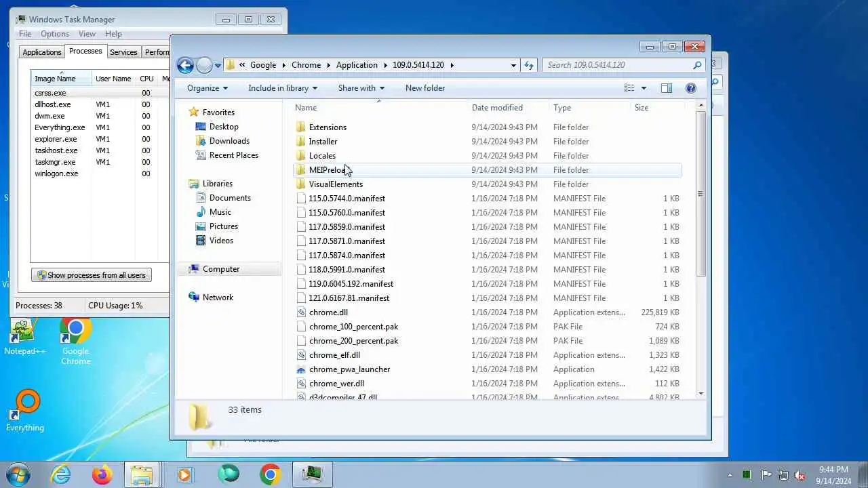Click the New folder button
868x488 pixels.
click(425, 88)
